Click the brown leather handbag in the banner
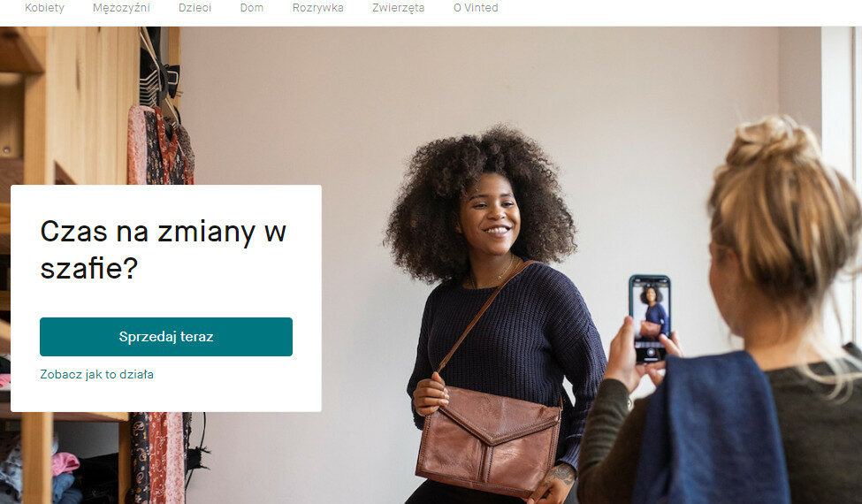The width and height of the screenshot is (862, 504). [x=489, y=441]
